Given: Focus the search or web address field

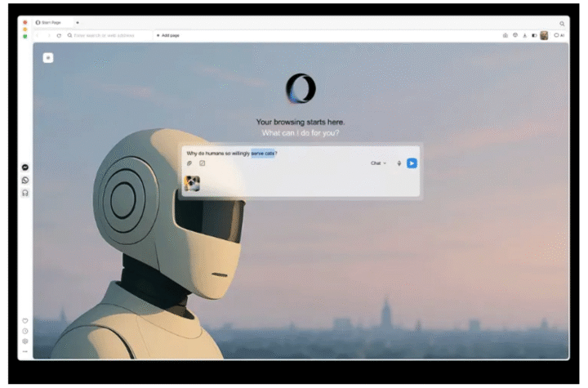Looking at the screenshot, I should coord(106,36).
